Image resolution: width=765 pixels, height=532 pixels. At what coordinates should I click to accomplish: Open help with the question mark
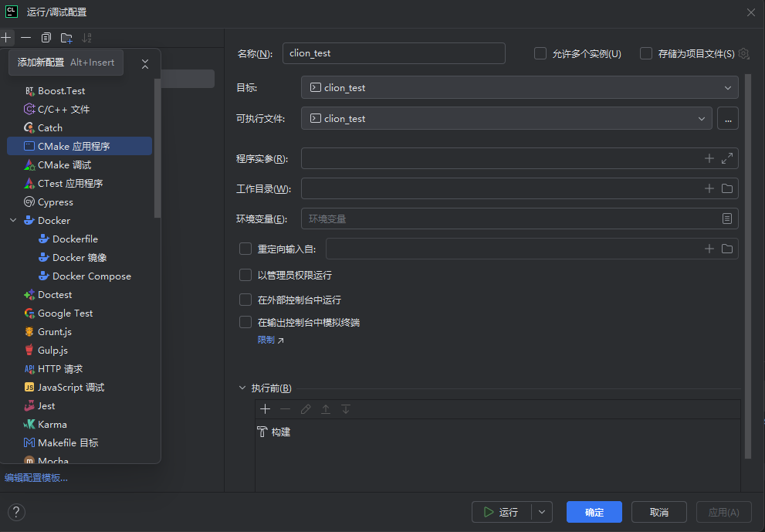coord(16,512)
